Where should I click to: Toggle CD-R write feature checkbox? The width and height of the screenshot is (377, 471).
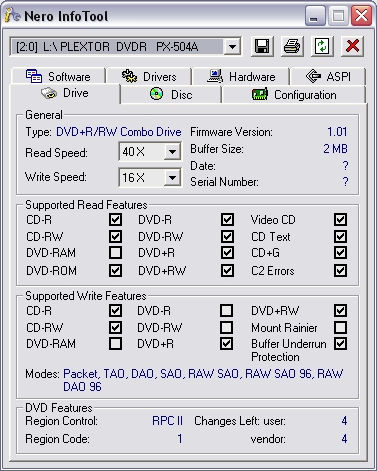click(x=115, y=311)
